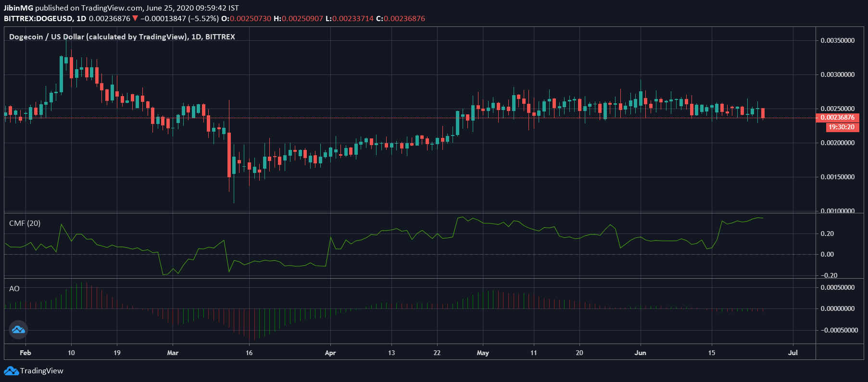Click the change value −0.00013847 (−5.52%)
This screenshot has width=868, height=382.
(179, 19)
